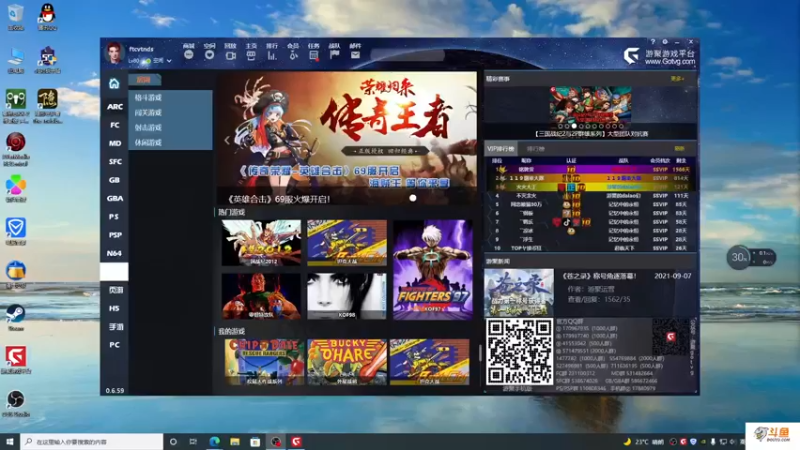Switch to the 排行榜 tab beside VIP排行榜
This screenshot has height=450, width=800.
(x=535, y=148)
